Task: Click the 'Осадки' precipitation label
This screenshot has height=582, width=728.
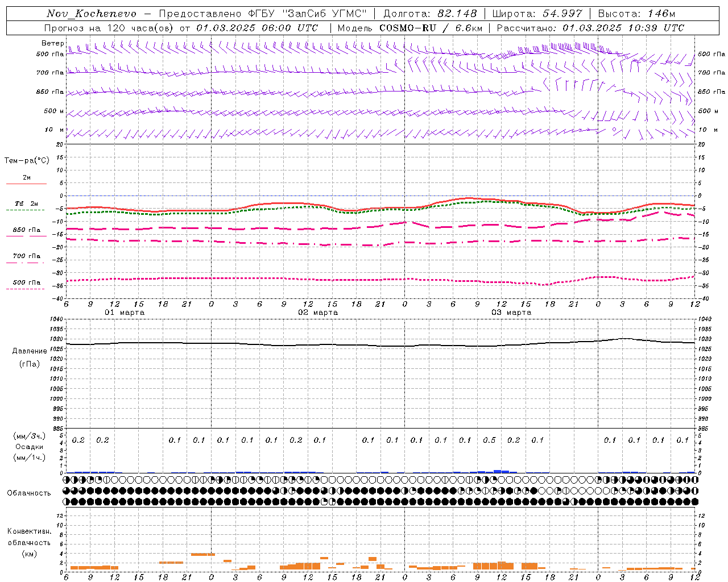Action: [x=29, y=447]
